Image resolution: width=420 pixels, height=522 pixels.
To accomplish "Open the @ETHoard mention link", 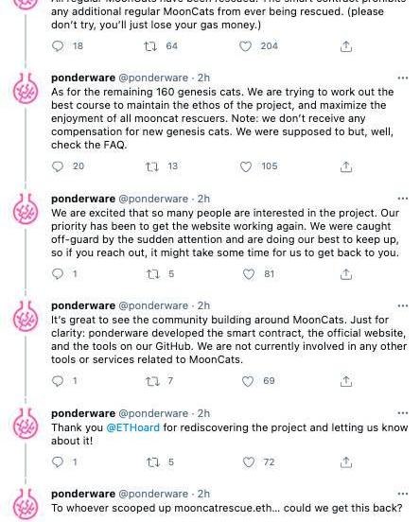I will (132, 427).
